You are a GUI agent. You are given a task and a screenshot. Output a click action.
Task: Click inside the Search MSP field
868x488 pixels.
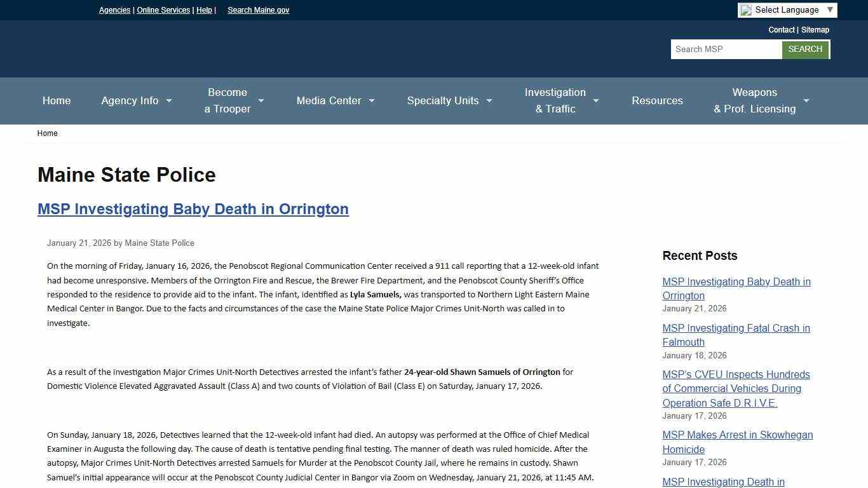point(726,49)
